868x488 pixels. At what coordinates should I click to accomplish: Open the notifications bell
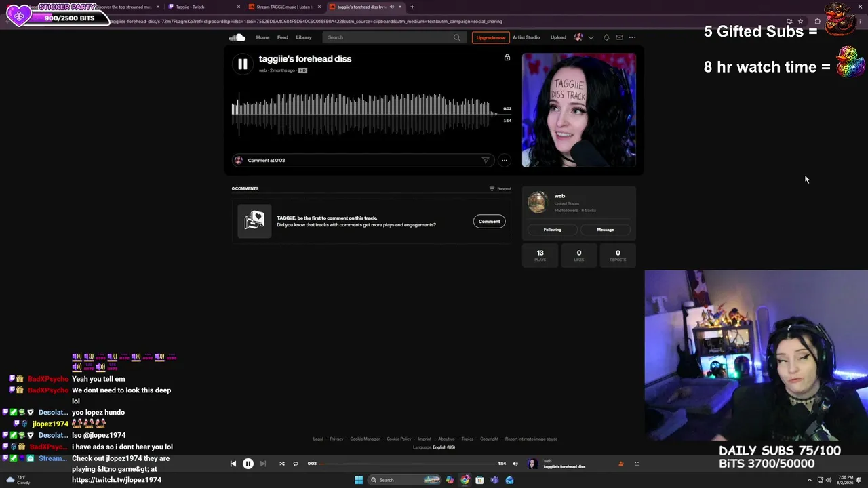606,37
